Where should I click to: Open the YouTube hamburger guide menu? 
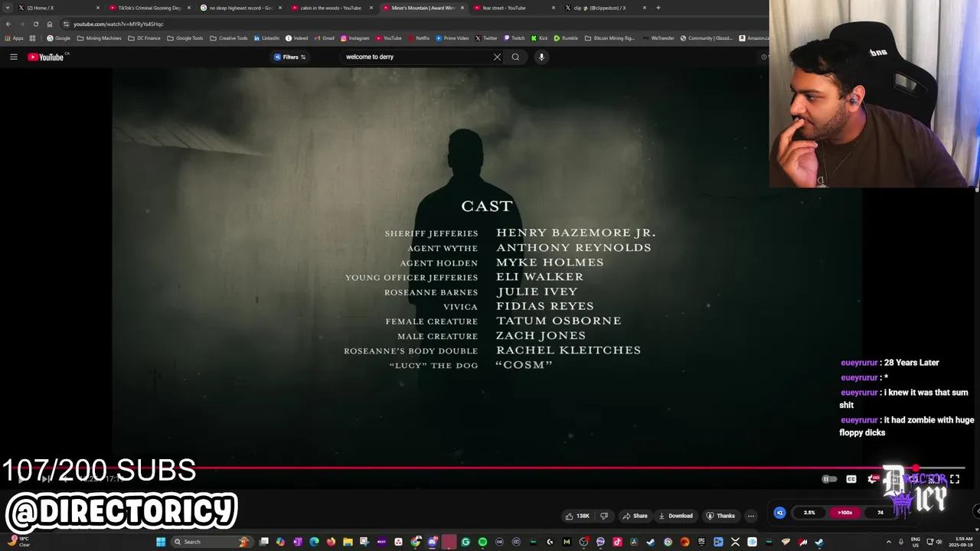13,57
